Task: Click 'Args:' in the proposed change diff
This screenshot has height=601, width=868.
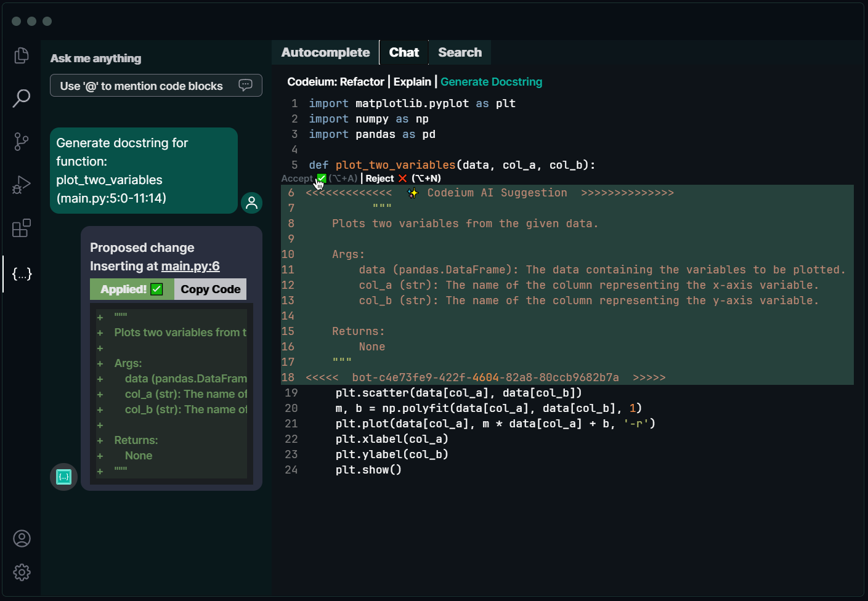Action: (128, 363)
